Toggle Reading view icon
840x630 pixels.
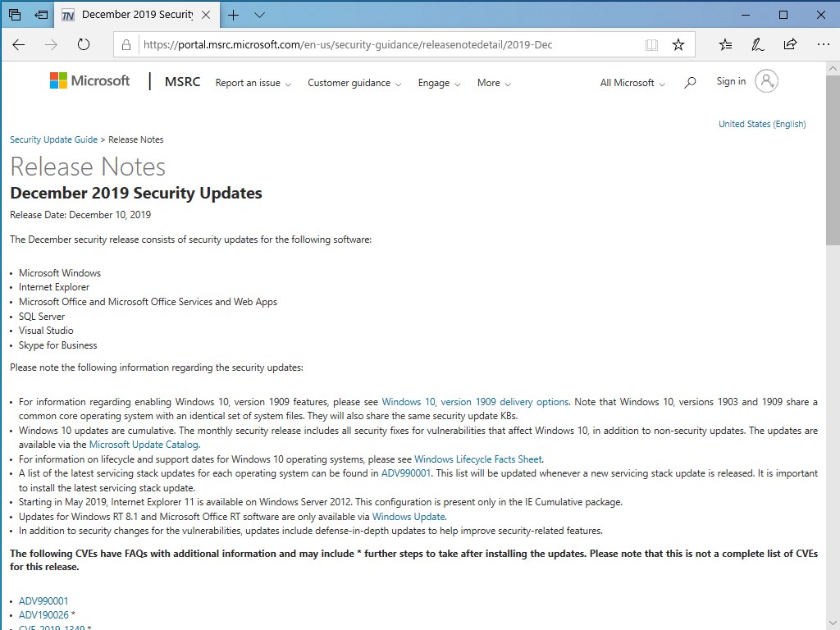651,44
